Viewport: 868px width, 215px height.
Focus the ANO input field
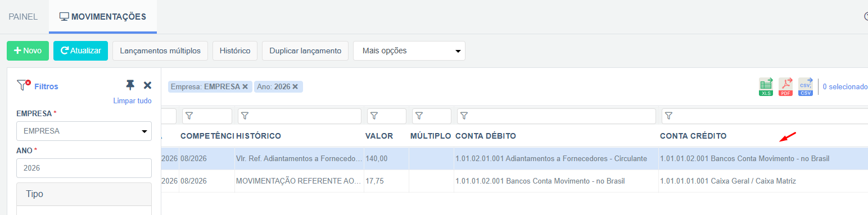pyautogui.click(x=84, y=168)
